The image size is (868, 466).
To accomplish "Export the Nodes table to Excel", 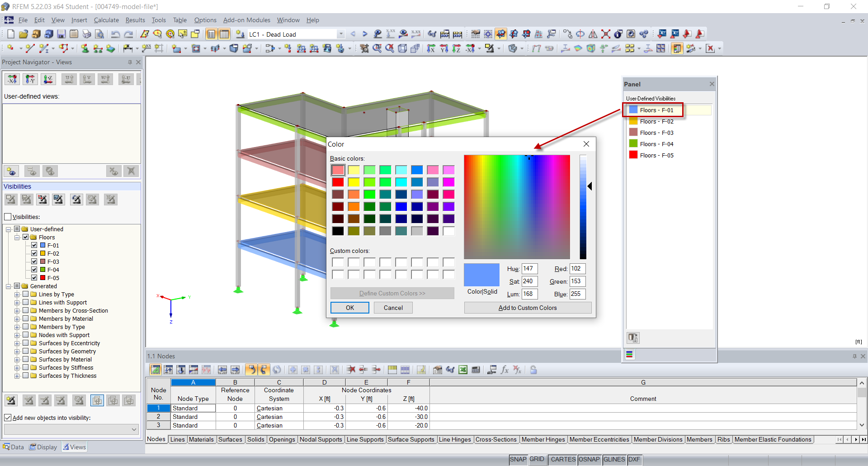I will click(x=463, y=370).
